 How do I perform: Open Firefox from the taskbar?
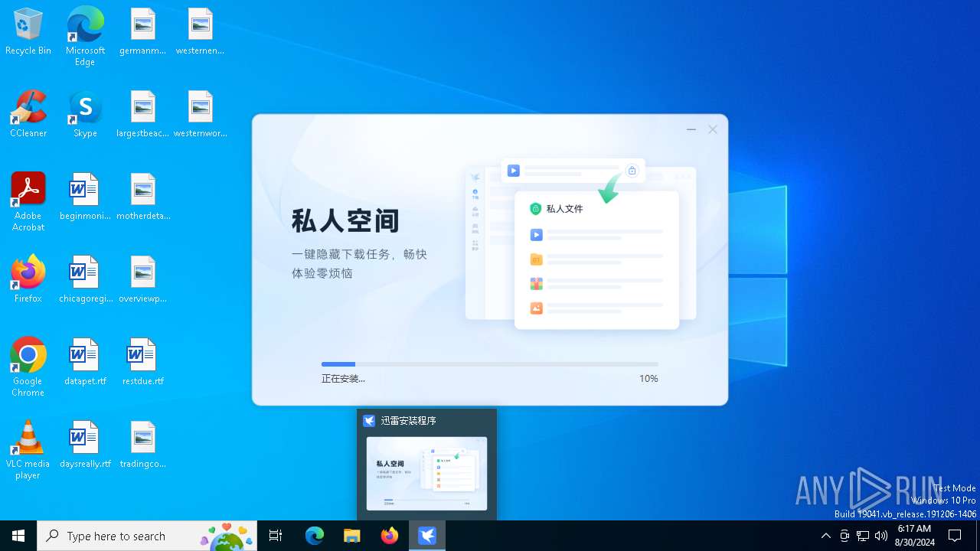click(x=390, y=536)
